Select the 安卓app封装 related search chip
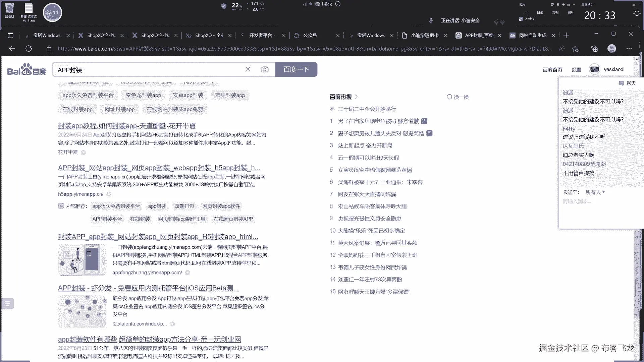 pyautogui.click(x=188, y=95)
